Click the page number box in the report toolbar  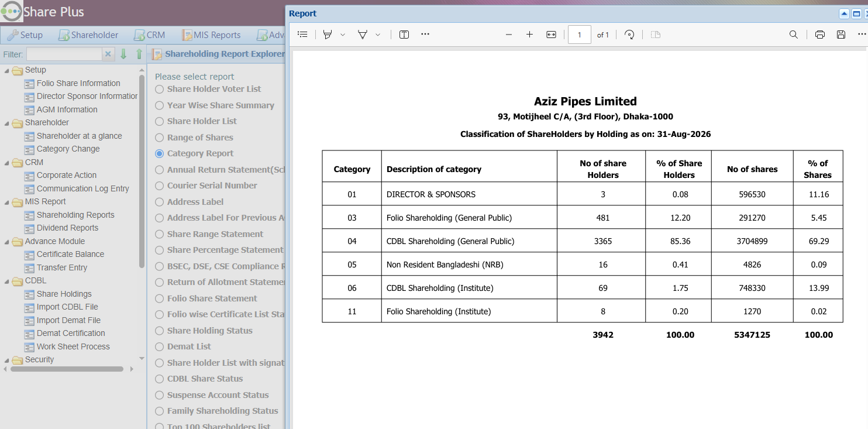579,35
